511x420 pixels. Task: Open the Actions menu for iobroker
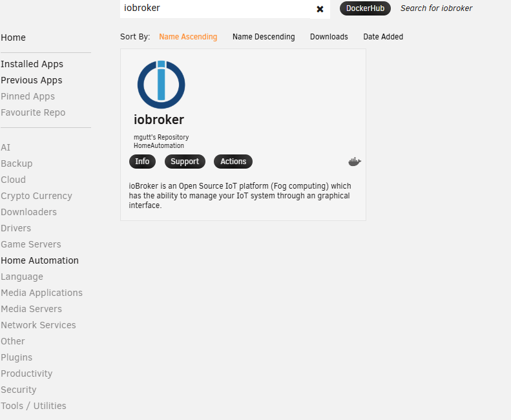coord(233,162)
